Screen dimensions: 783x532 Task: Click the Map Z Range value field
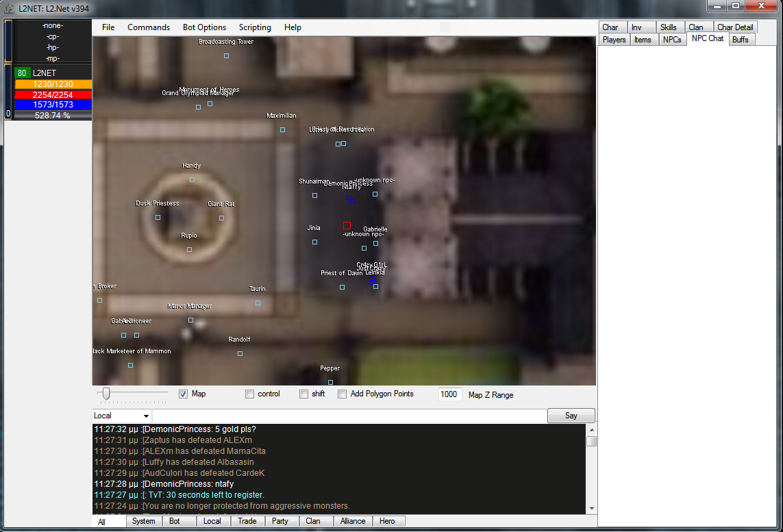click(449, 394)
